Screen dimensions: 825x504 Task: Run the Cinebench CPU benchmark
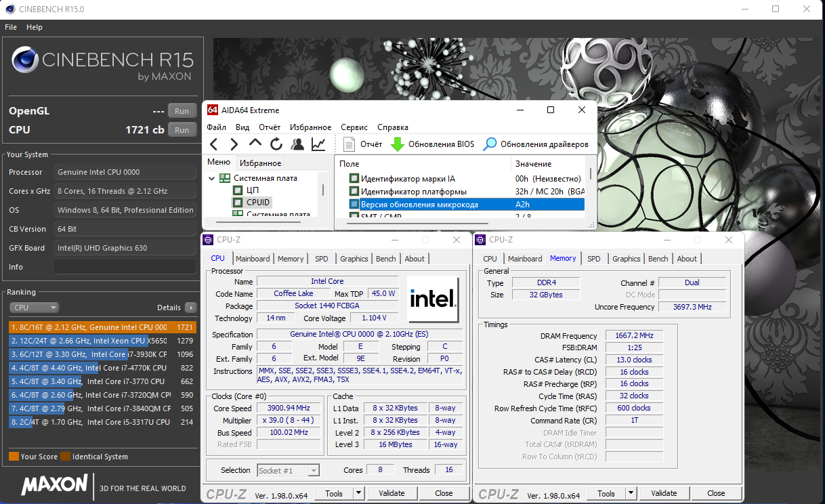click(182, 130)
